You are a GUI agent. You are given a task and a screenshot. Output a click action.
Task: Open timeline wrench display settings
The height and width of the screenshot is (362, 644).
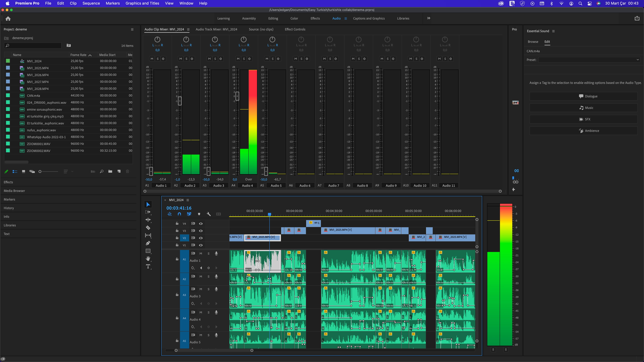point(209,214)
